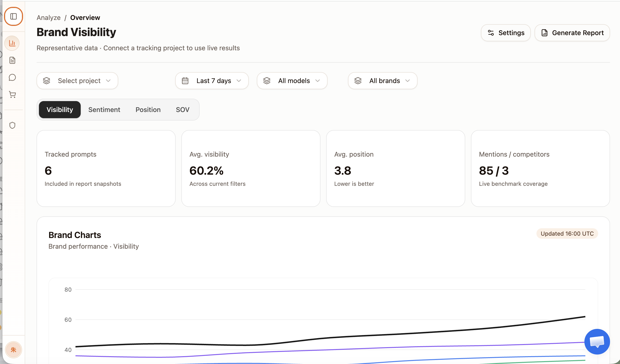Image resolution: width=620 pixels, height=364 pixels.
Task: Open the user avatar at the sidebar bottom
Action: pyautogui.click(x=14, y=350)
